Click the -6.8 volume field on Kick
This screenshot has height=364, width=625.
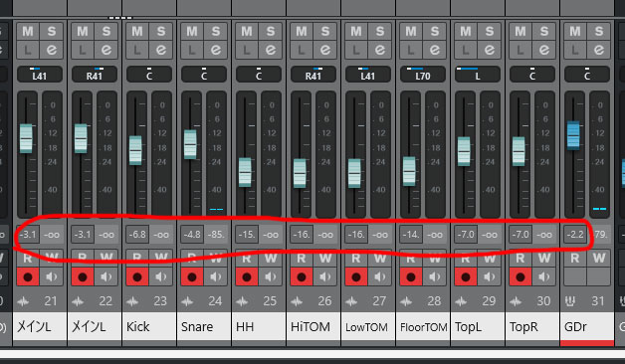[x=137, y=235]
